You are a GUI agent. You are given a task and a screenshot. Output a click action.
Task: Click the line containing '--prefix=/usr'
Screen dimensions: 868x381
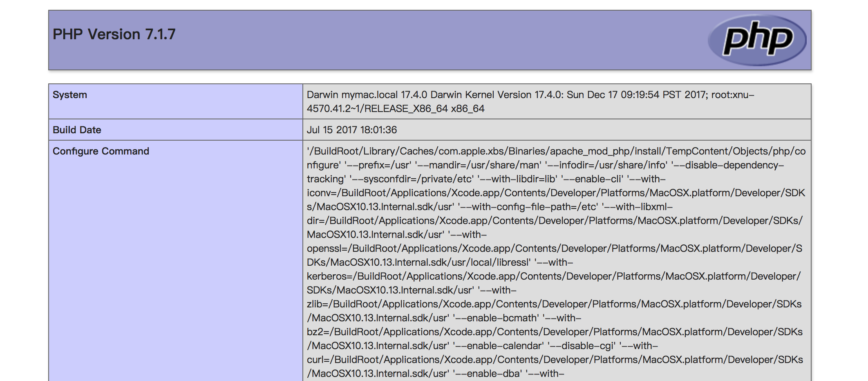(545, 165)
